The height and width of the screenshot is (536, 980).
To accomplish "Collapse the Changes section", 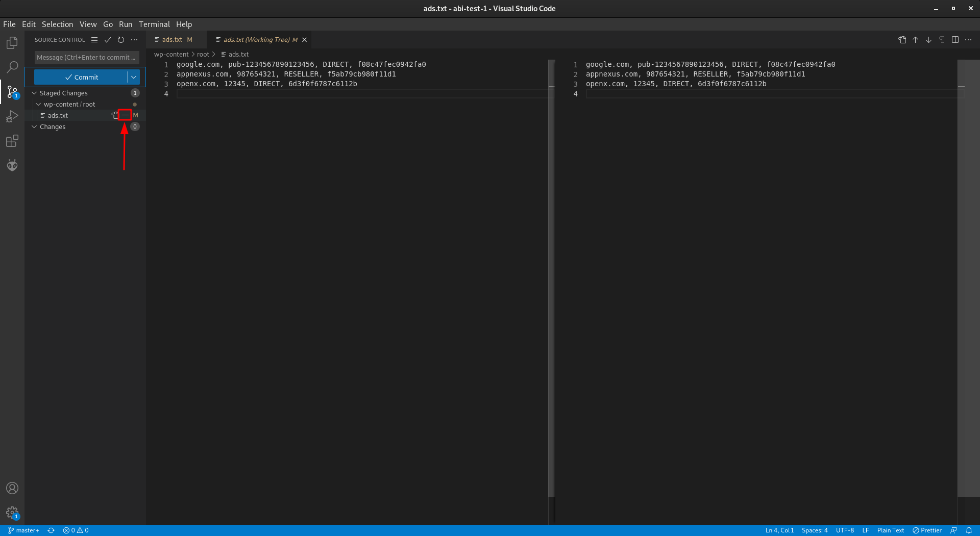I will coord(34,126).
